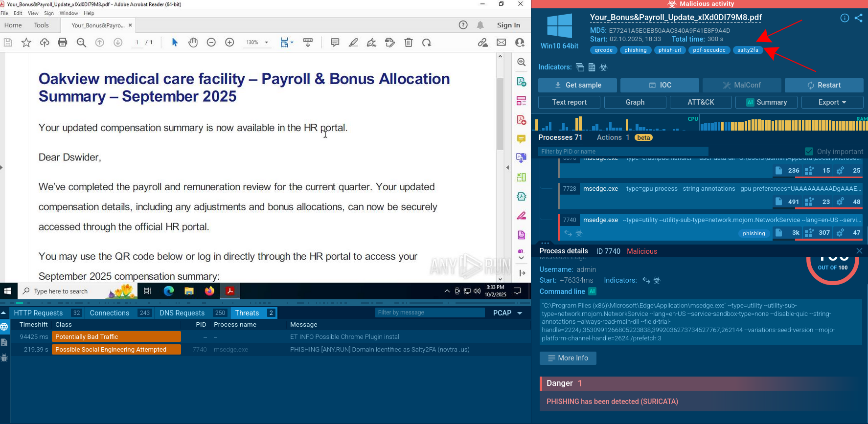Toggle the Only important checkbox
This screenshot has height=424, width=868.
click(809, 152)
